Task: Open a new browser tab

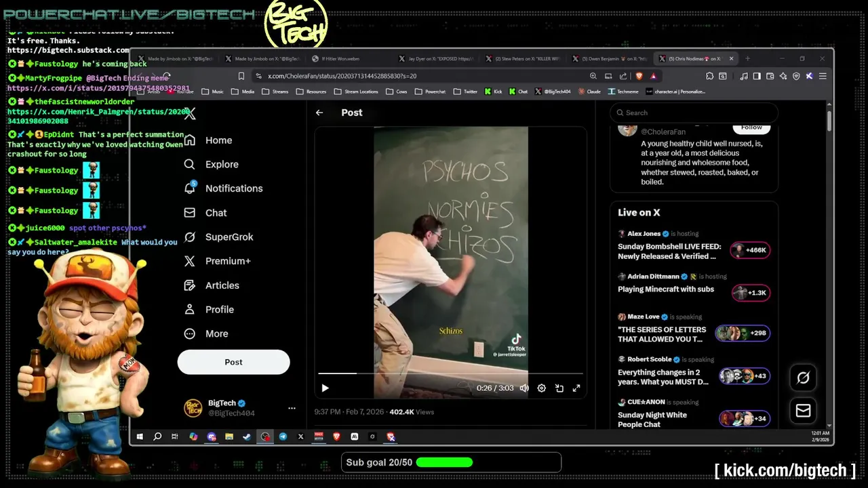Action: pos(747,59)
